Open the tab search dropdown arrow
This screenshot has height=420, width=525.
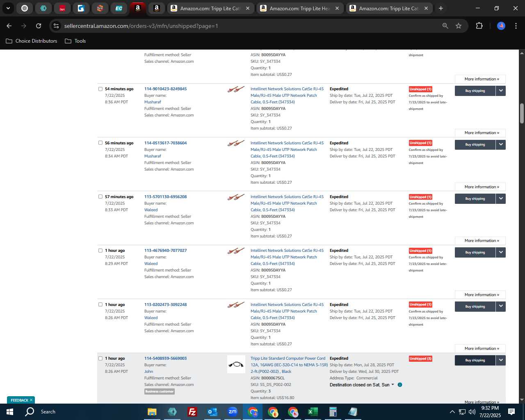(x=8, y=8)
